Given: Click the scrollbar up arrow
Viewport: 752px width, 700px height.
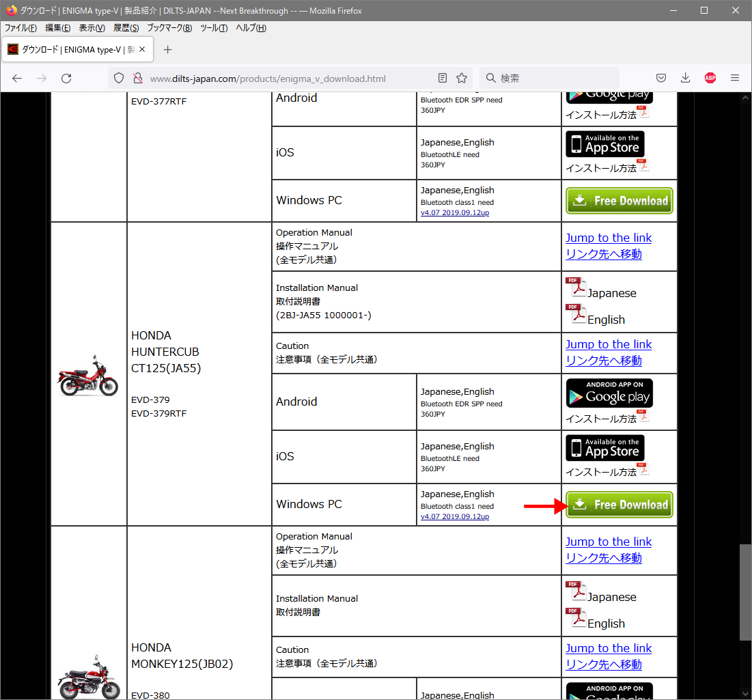Looking at the screenshot, I should point(744,98).
